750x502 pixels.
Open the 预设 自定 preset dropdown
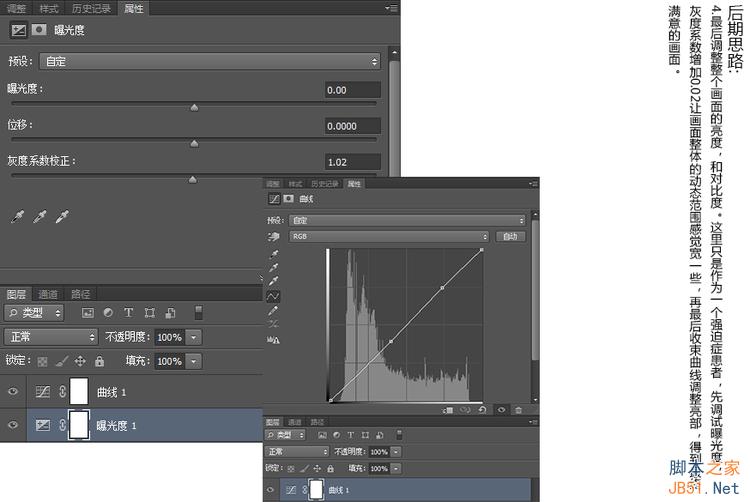click(210, 61)
